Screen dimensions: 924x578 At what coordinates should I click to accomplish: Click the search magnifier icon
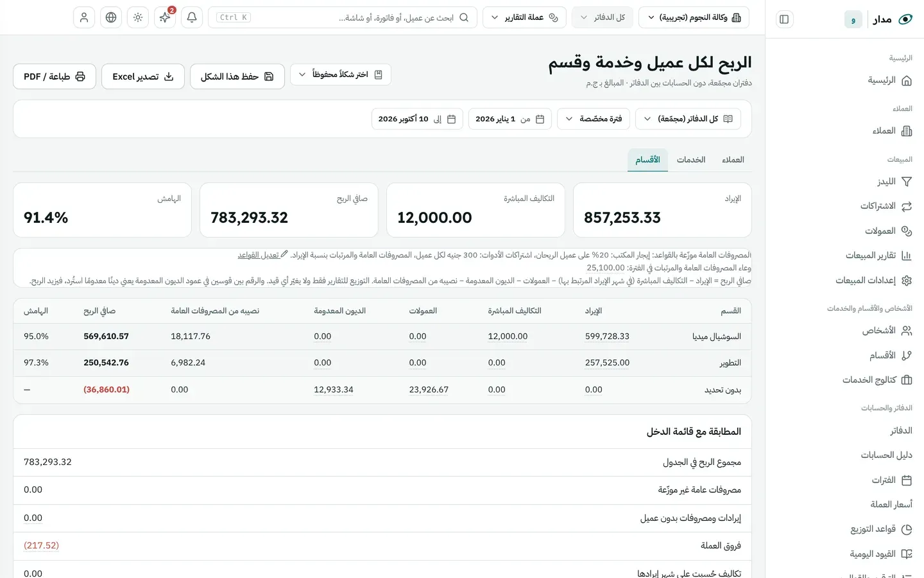[464, 17]
